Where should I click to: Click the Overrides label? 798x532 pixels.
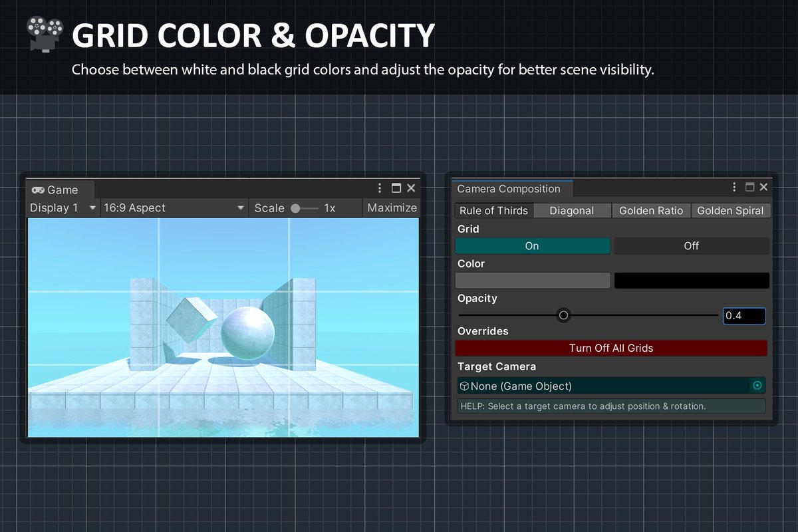coord(483,331)
